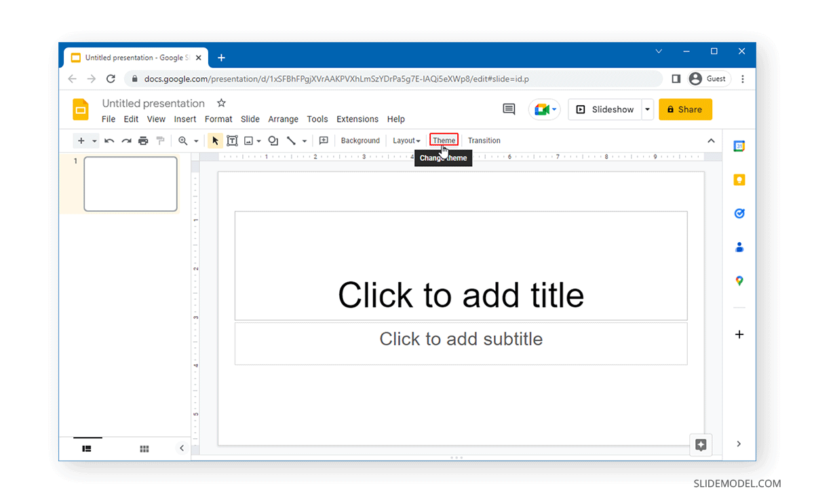Viewport: 814px width, 504px height.
Task: Switch to grid view of slides
Action: pyautogui.click(x=144, y=448)
